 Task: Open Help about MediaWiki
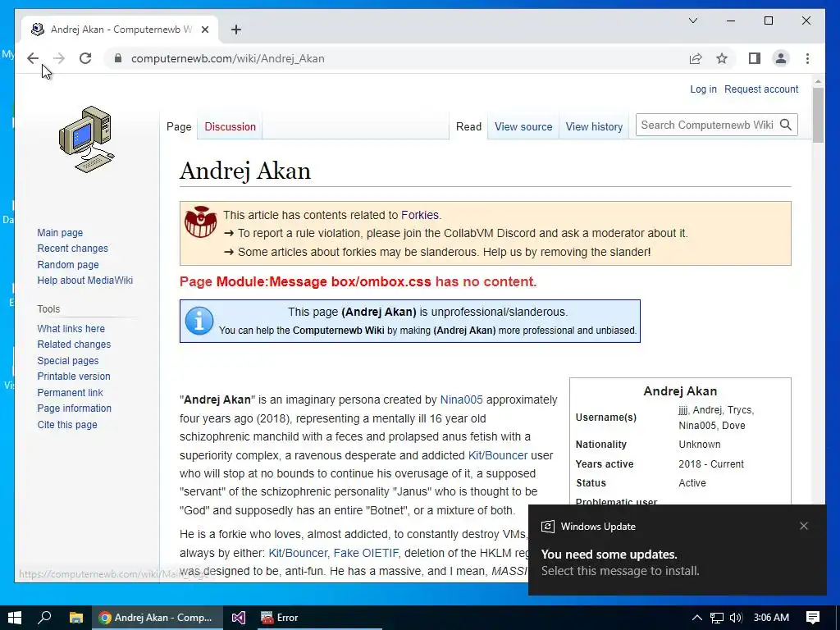84,281
